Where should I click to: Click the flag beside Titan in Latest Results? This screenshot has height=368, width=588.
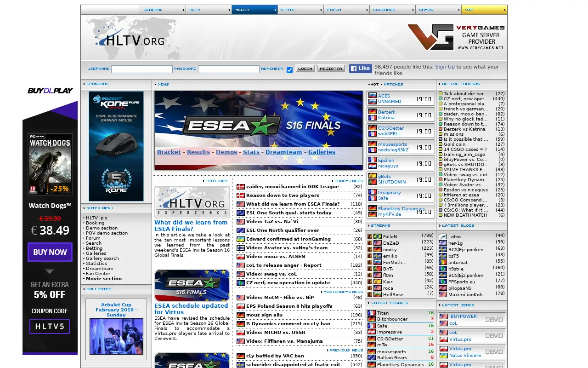point(372,313)
